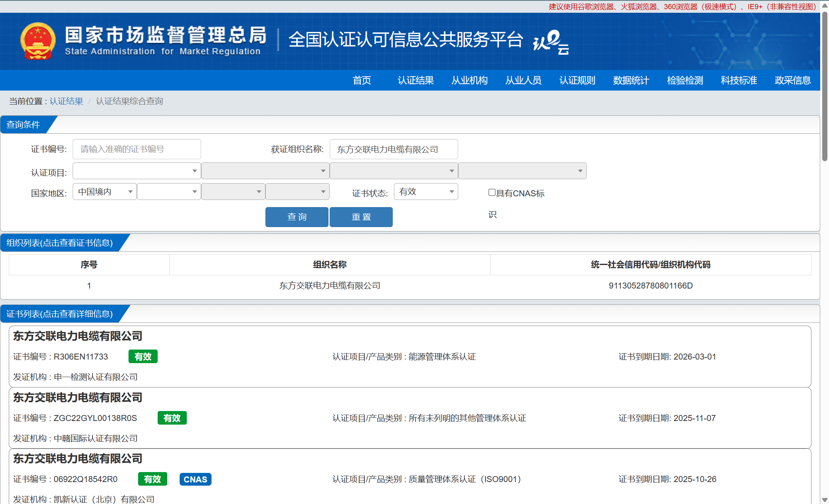This screenshot has width=829, height=504.
Task: Open the fourth 认证项目 dropdown
Action: click(522, 171)
